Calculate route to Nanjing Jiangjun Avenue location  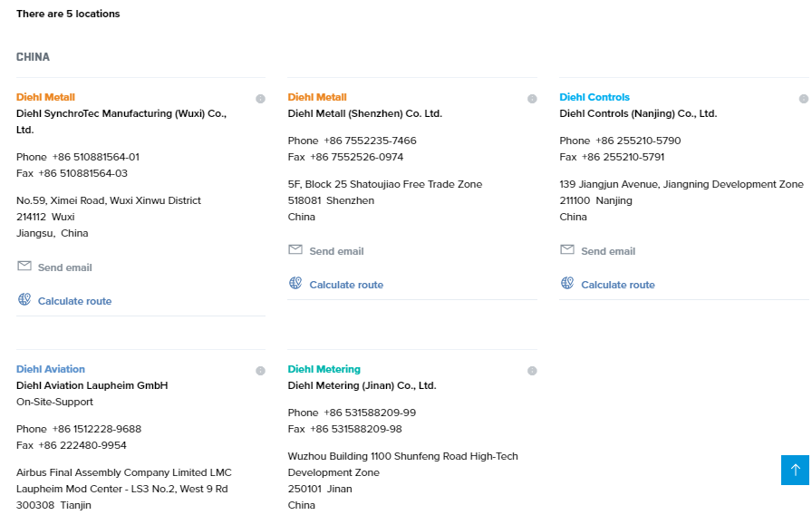(618, 285)
